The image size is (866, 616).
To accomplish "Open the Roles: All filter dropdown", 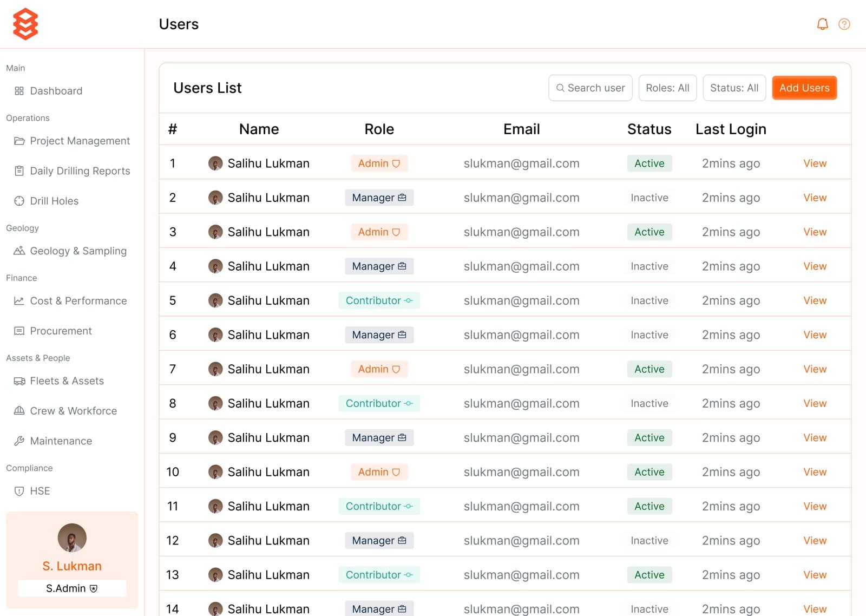I will [x=667, y=88].
